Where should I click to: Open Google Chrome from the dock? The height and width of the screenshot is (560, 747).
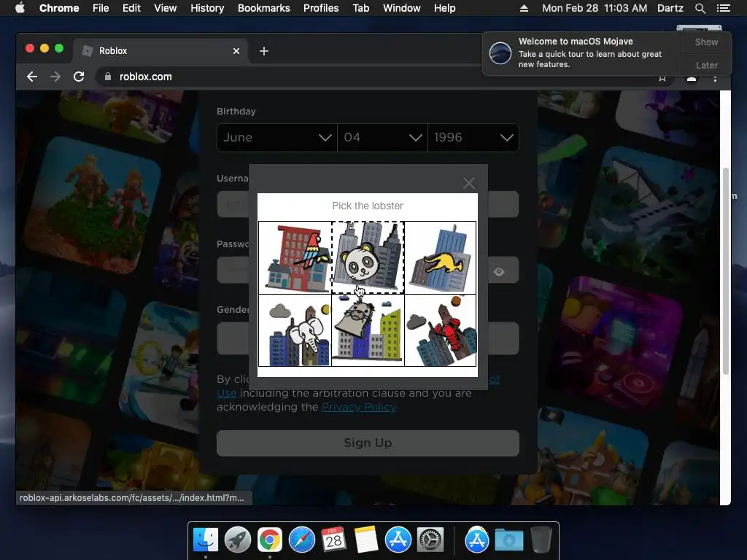point(270,540)
